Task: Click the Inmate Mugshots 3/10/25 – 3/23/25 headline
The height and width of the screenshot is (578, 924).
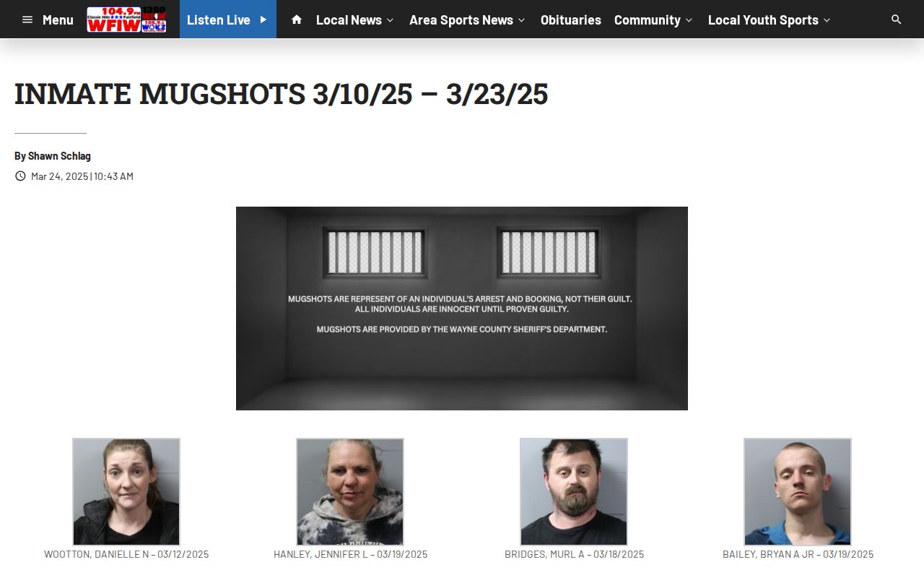Action: pyautogui.click(x=282, y=94)
